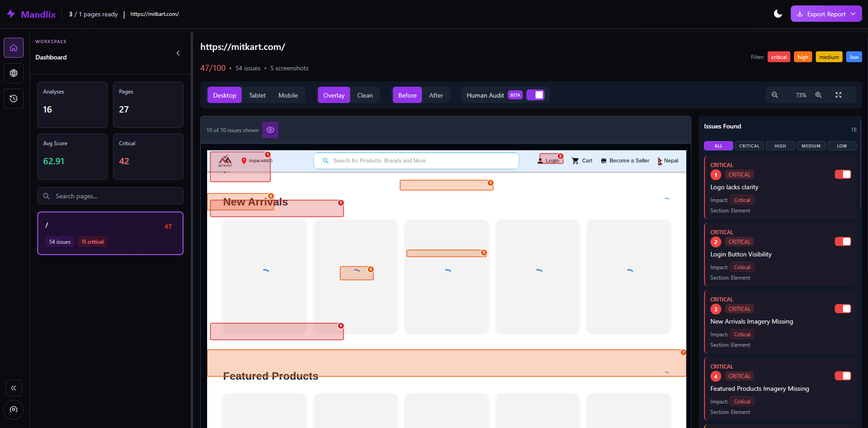This screenshot has width=868, height=428.
Task: Click the Search pages input field
Action: pos(110,196)
